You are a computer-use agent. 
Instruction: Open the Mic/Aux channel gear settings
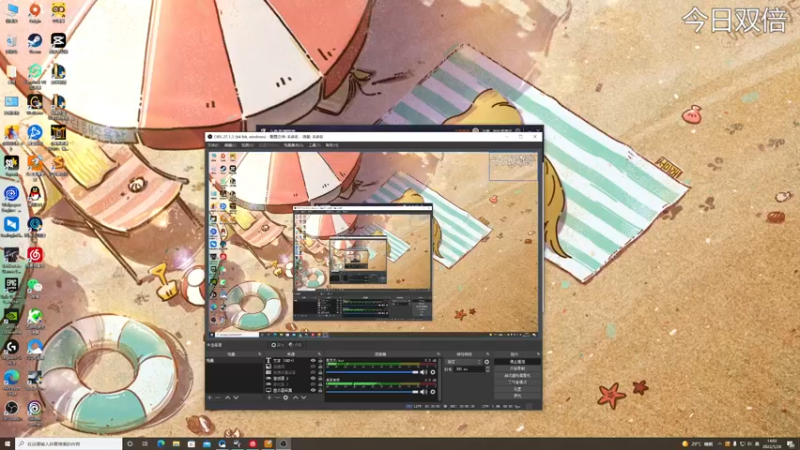coord(433,372)
